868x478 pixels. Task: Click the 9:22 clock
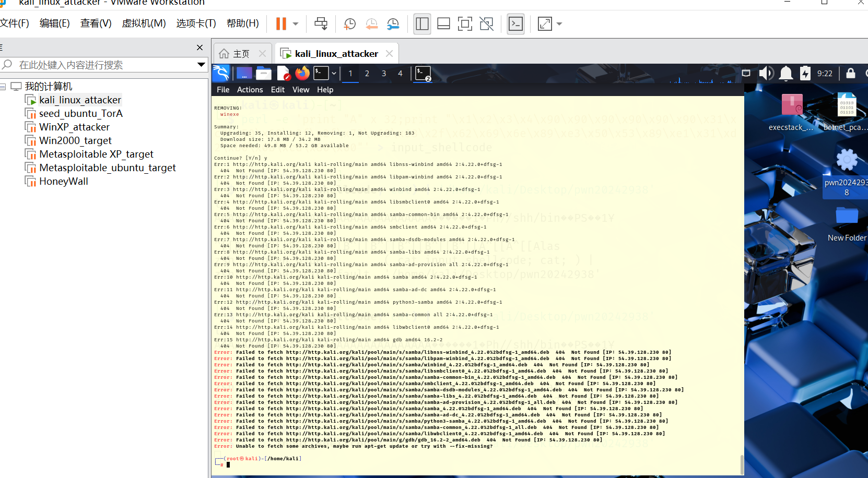[x=825, y=74]
